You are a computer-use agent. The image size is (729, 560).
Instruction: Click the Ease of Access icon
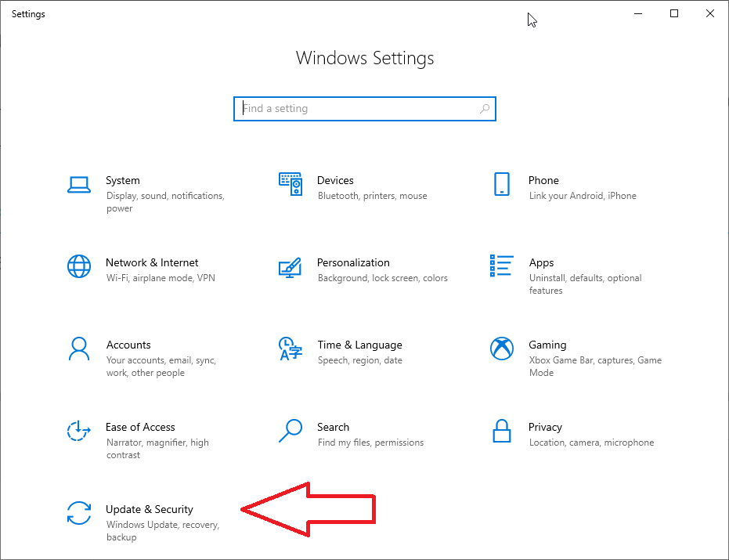coord(79,432)
